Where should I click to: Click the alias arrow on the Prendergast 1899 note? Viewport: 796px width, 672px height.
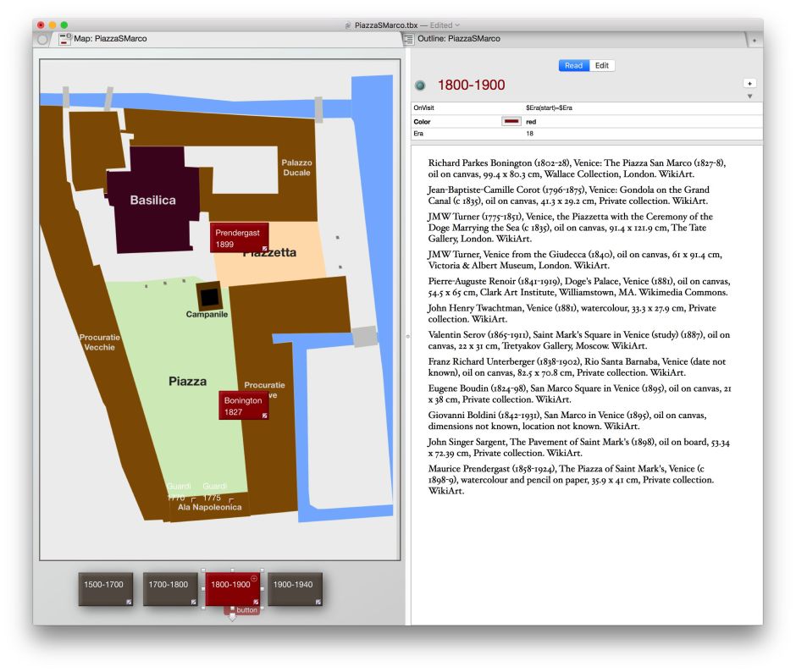point(264,249)
